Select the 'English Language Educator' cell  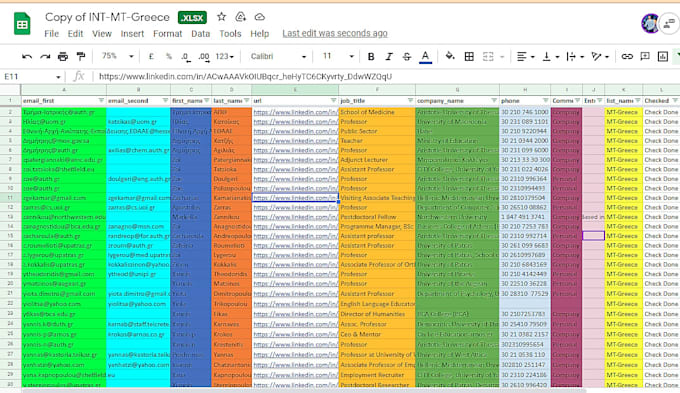376,304
